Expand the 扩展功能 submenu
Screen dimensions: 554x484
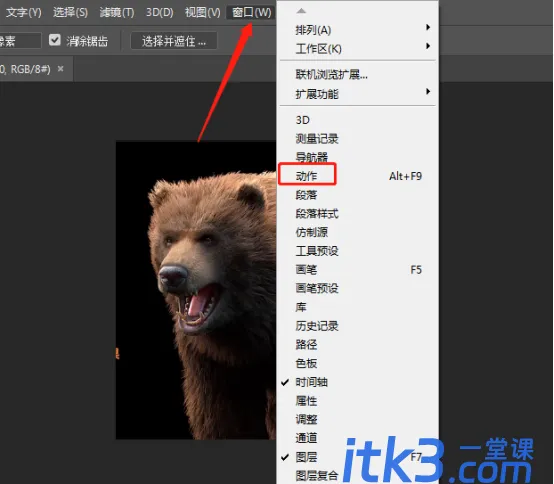point(358,94)
